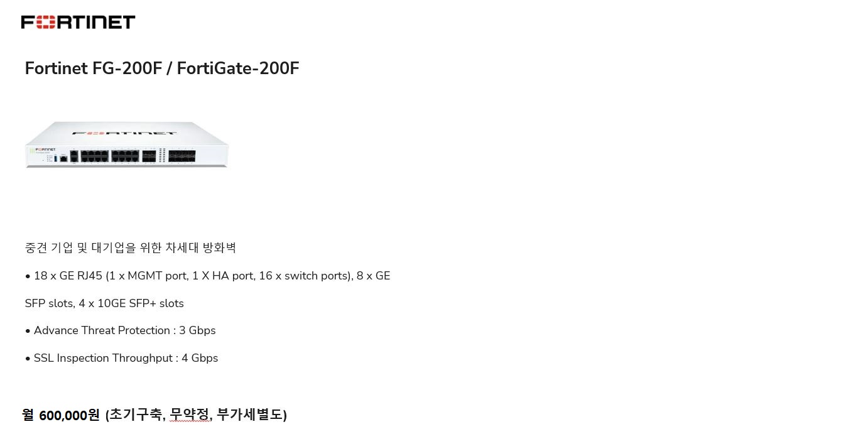Click the 16 x switch ports text
868x439 pixels.
(304, 276)
